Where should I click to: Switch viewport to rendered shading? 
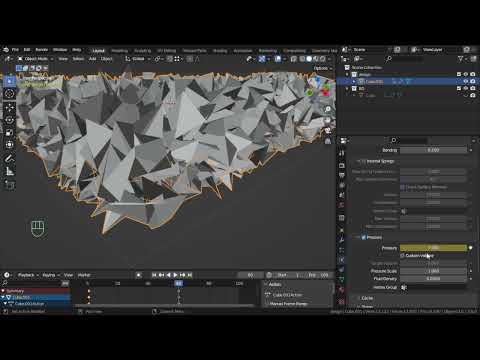point(322,59)
